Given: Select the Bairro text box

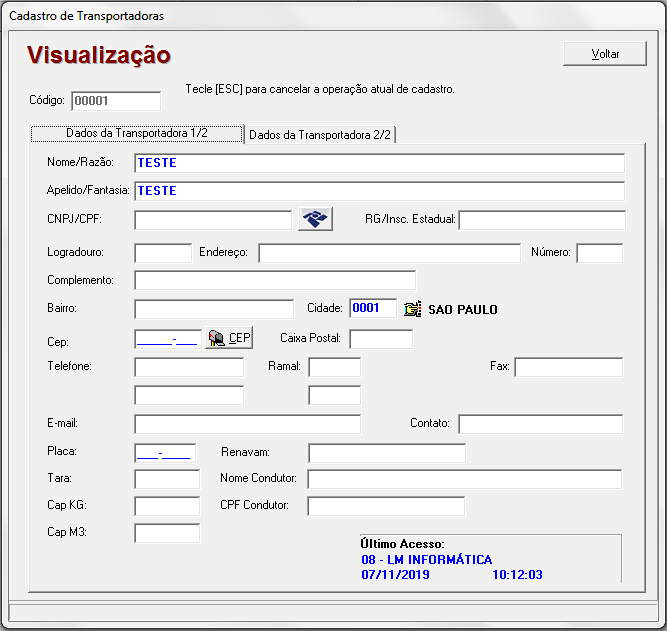Looking at the screenshot, I should click(x=213, y=309).
